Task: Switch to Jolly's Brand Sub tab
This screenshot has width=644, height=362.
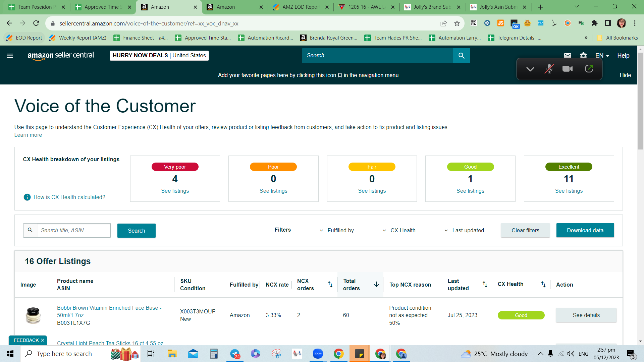Action: click(x=432, y=7)
